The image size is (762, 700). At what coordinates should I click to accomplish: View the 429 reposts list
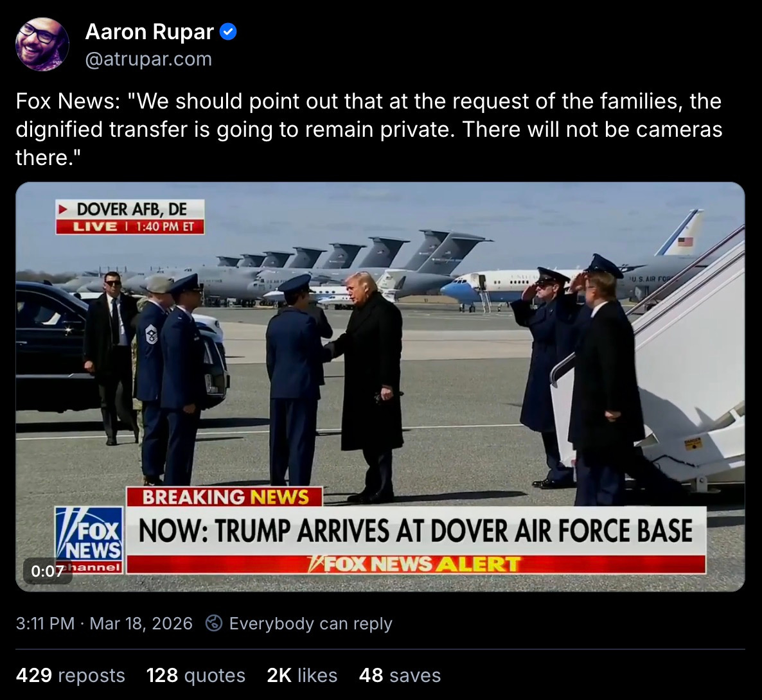[71, 675]
